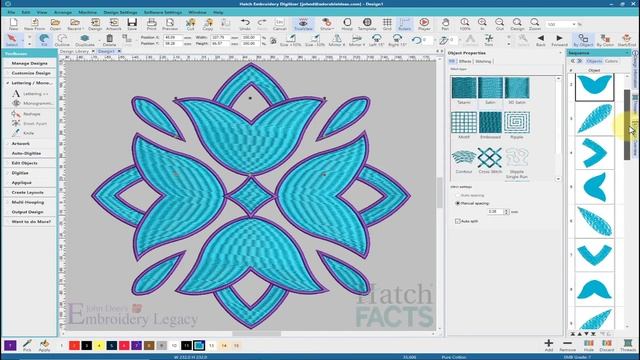Switch to the Stitching tab

483,61
